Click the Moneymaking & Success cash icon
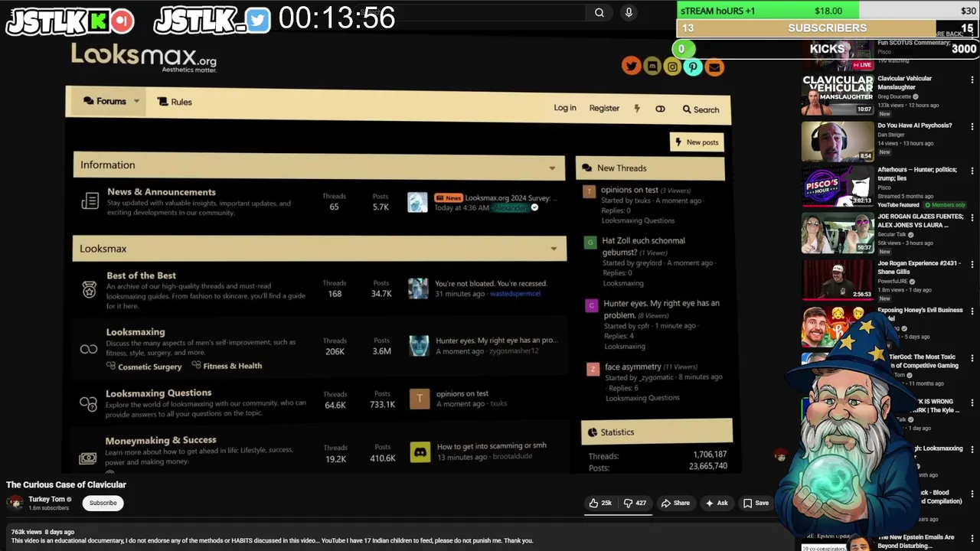980x551 pixels. pyautogui.click(x=87, y=458)
